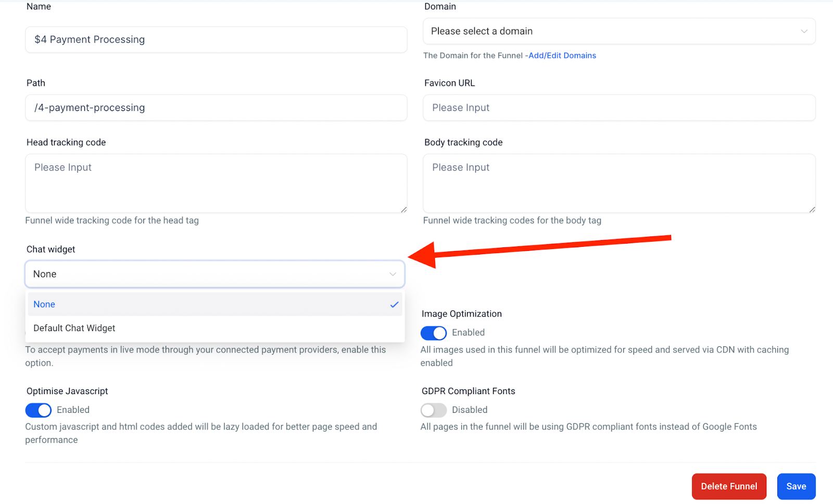Click inside the Body tracking code textarea
The image size is (833, 504).
tap(619, 183)
